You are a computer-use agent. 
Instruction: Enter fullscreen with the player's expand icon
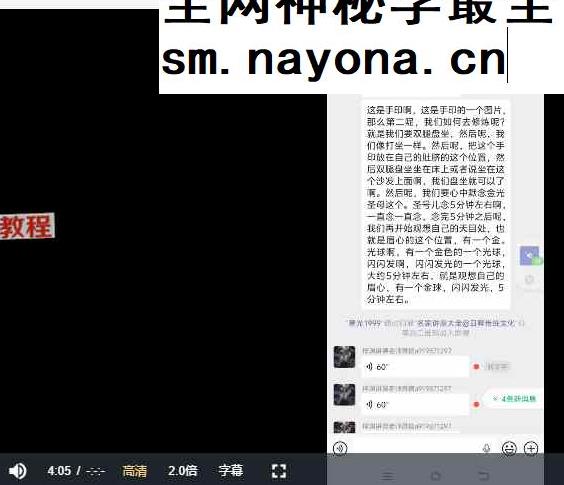pos(279,471)
